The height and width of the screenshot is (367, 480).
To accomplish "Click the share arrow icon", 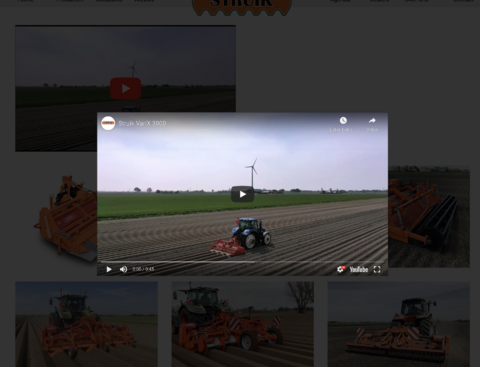I will (372, 120).
